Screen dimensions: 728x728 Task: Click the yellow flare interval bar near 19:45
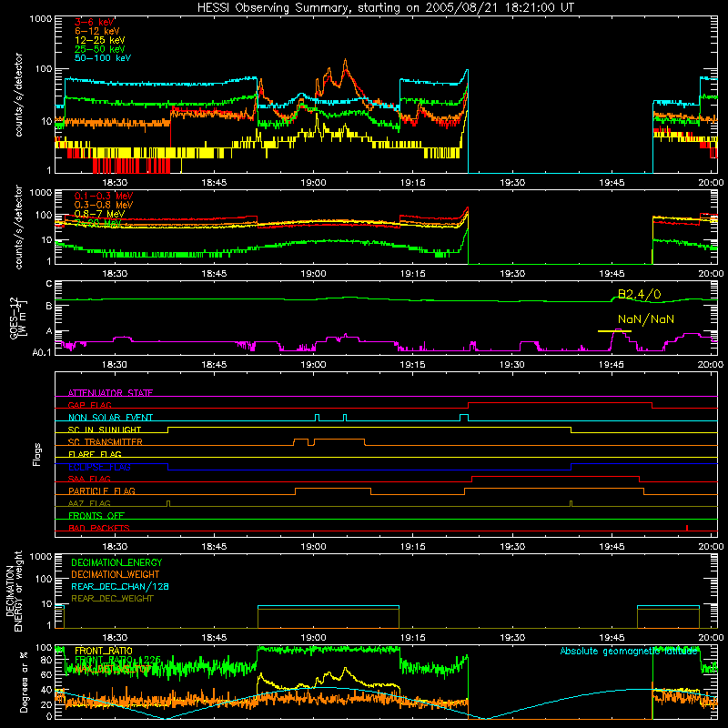pyautogui.click(x=614, y=331)
